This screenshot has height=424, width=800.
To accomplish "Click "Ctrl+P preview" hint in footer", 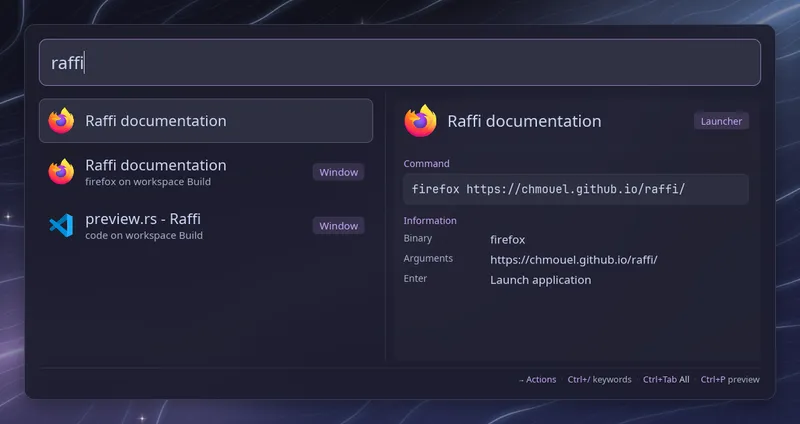I will (x=730, y=380).
